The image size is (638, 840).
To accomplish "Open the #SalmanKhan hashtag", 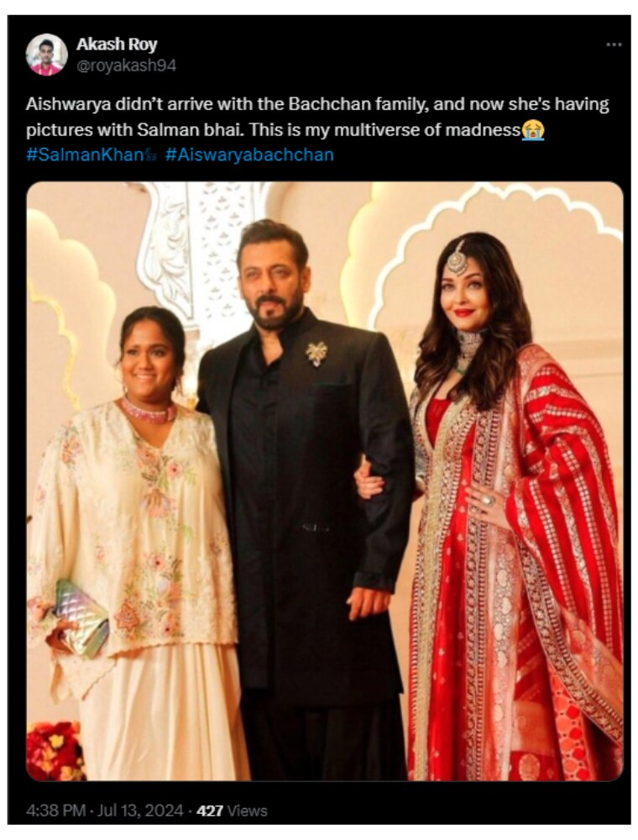I will click(85, 155).
